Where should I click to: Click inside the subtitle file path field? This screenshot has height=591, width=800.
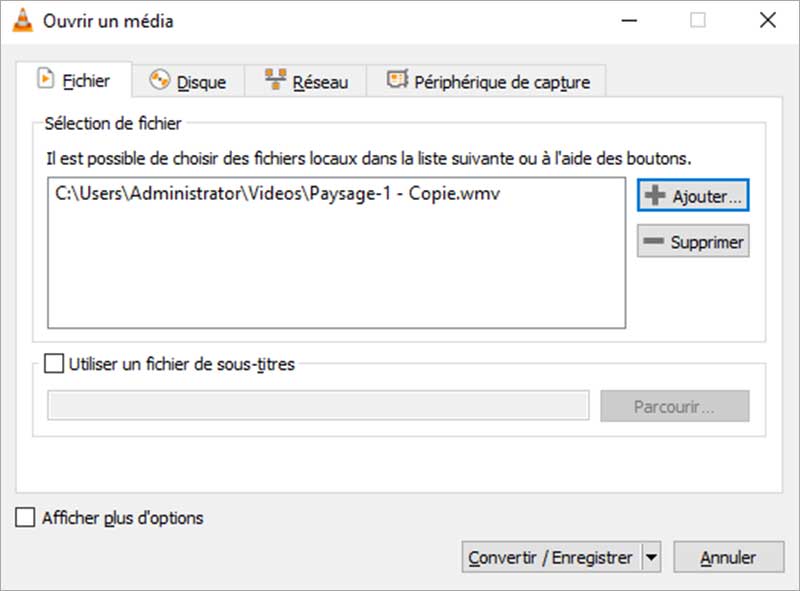(x=320, y=406)
